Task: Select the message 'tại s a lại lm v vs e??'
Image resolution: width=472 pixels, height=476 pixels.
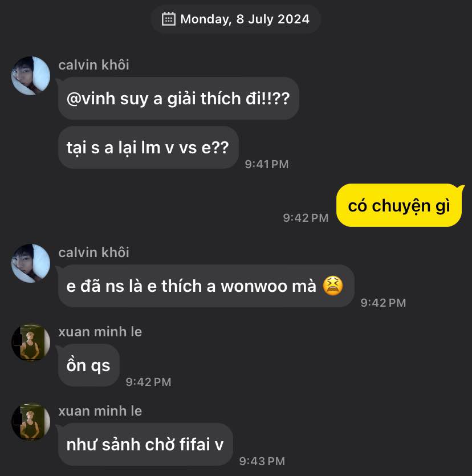Action: tap(148, 148)
